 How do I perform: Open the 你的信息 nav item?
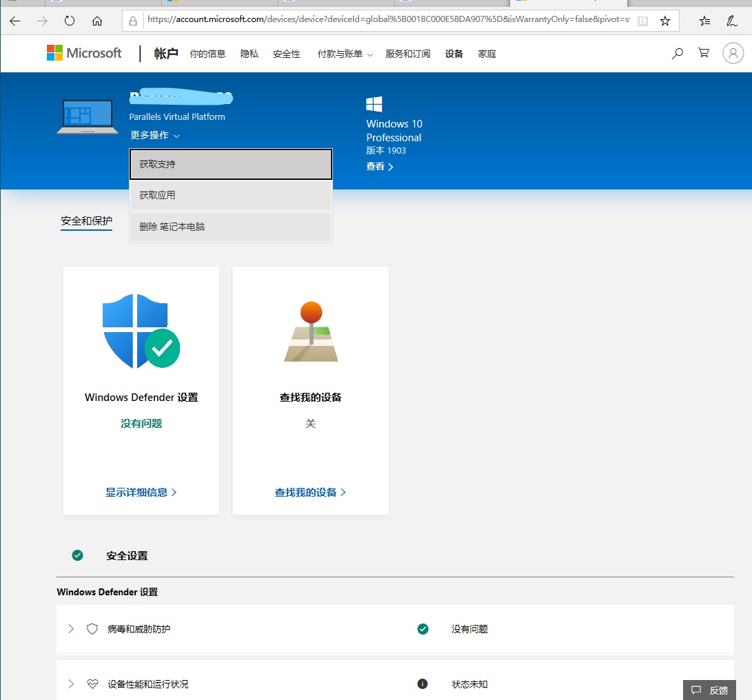pos(207,54)
